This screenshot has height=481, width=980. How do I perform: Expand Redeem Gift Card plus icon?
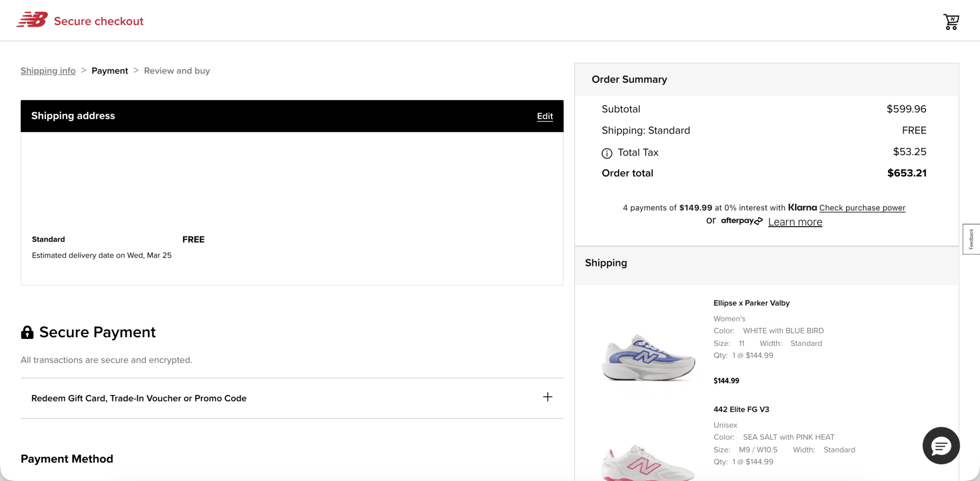(x=548, y=397)
